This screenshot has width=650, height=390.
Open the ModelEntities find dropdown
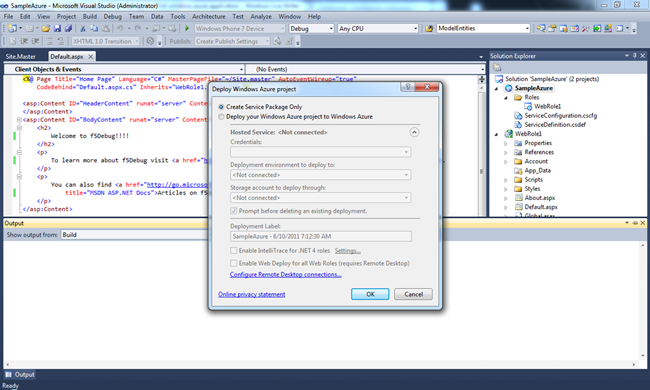pos(483,29)
